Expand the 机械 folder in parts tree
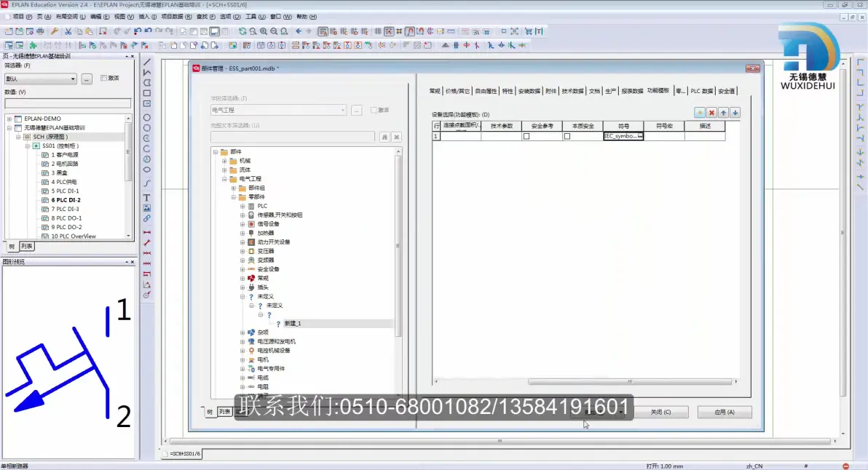Image resolution: width=868 pixels, height=470 pixels. tap(224, 161)
